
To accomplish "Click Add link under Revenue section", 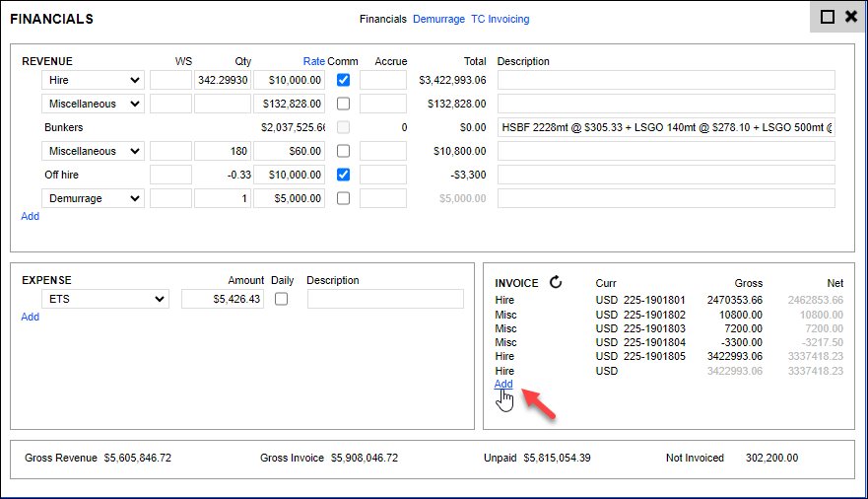I will click(x=31, y=216).
